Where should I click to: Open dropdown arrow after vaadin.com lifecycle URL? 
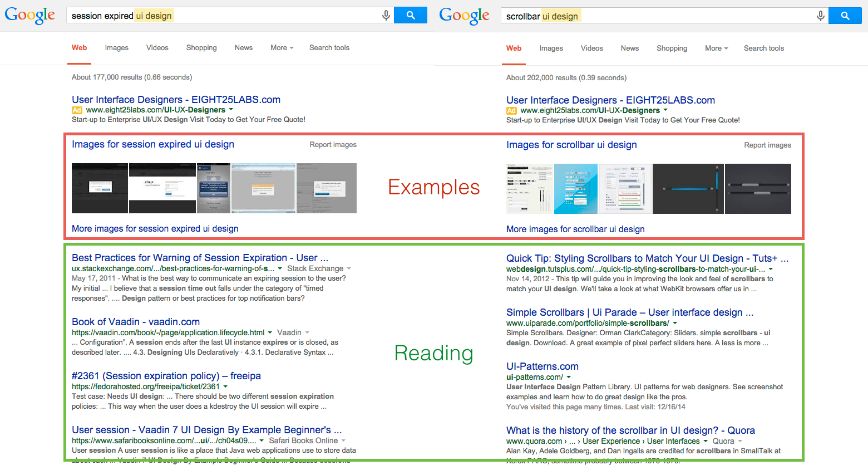270,333
